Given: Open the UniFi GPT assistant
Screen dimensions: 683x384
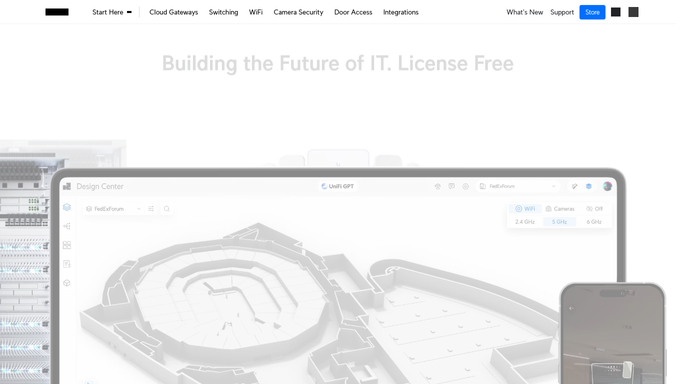Looking at the screenshot, I should pyautogui.click(x=337, y=186).
